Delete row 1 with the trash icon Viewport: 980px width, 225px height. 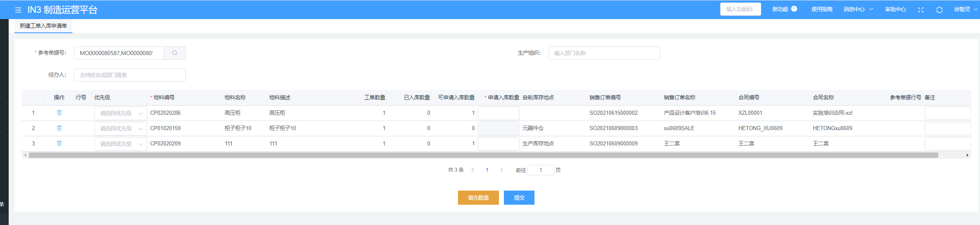point(59,113)
